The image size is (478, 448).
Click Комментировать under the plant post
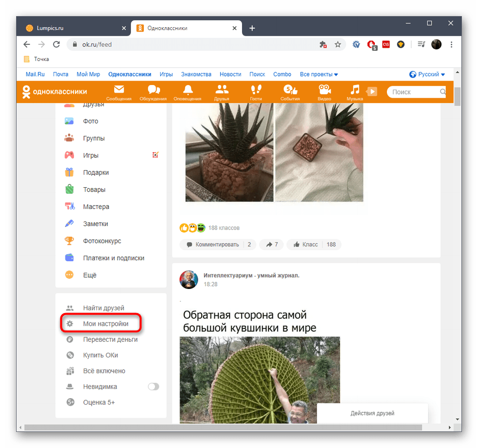pos(217,244)
